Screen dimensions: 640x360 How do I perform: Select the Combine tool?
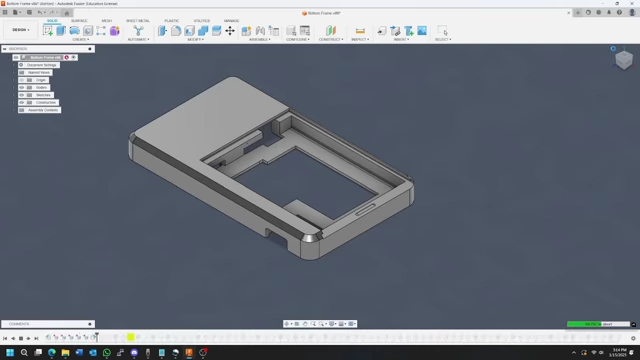point(203,31)
